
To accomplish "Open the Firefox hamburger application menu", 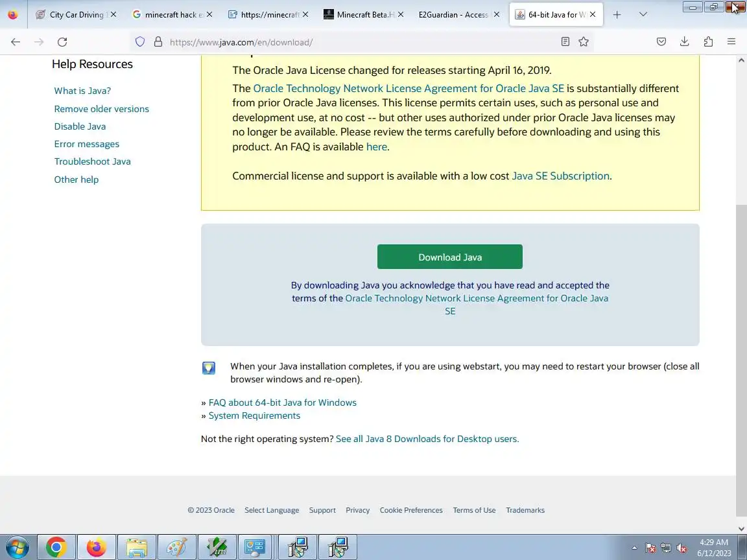I will (x=731, y=42).
